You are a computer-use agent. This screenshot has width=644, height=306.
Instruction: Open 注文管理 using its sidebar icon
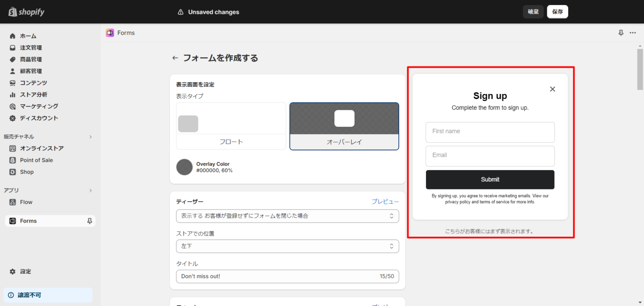(x=12, y=47)
